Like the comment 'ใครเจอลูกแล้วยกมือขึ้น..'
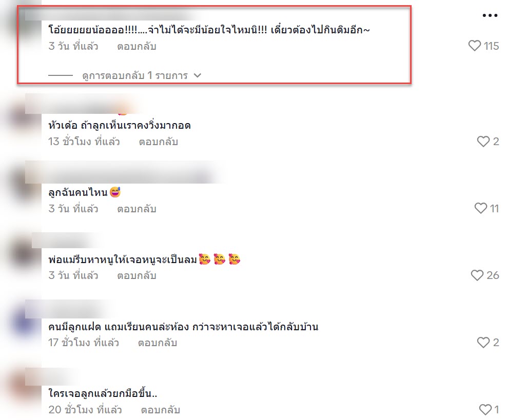This screenshot has height=420, width=505. [485, 409]
